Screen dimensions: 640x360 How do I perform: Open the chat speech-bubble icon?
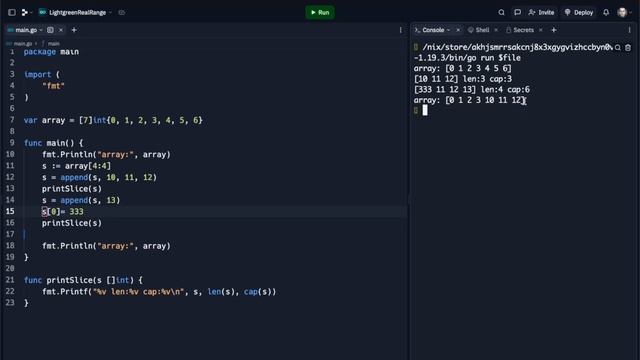click(517, 12)
